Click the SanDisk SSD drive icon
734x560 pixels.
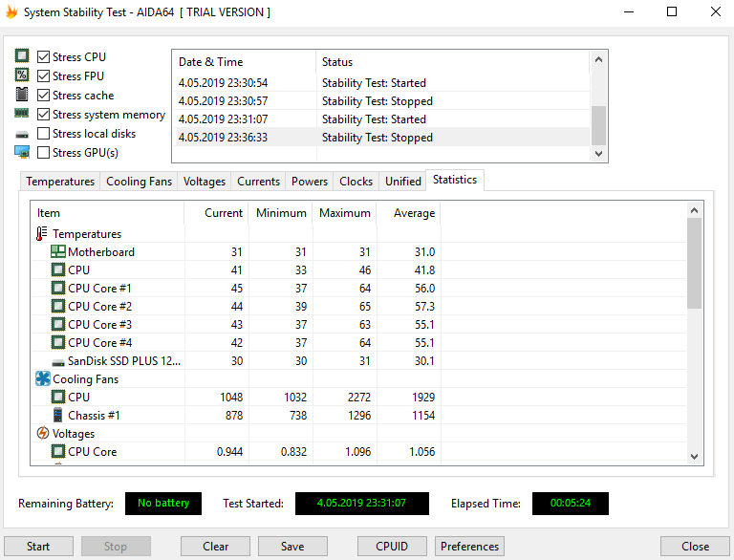(58, 363)
